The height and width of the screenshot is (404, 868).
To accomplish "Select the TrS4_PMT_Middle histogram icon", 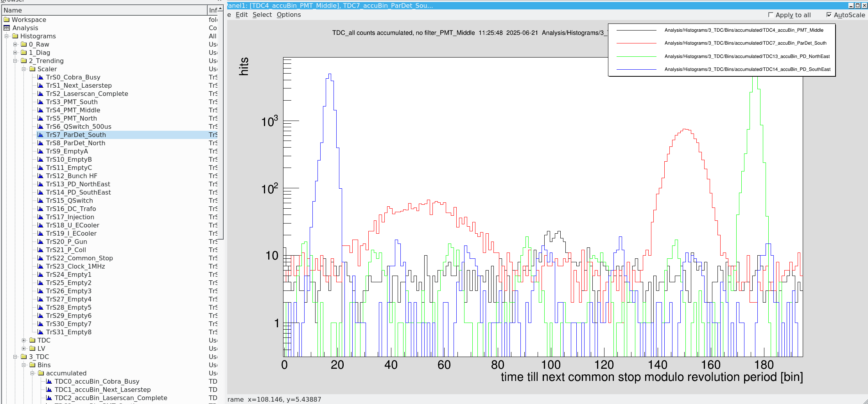I will click(40, 110).
